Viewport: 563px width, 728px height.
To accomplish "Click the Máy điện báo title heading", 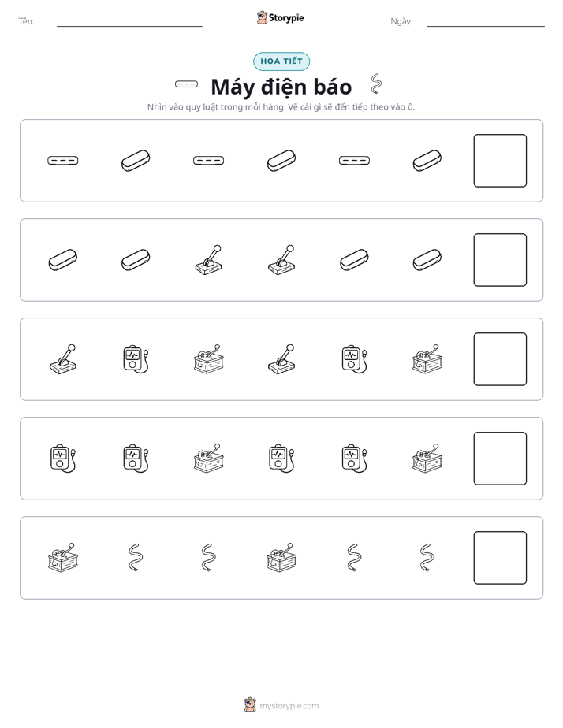I will pos(281,87).
